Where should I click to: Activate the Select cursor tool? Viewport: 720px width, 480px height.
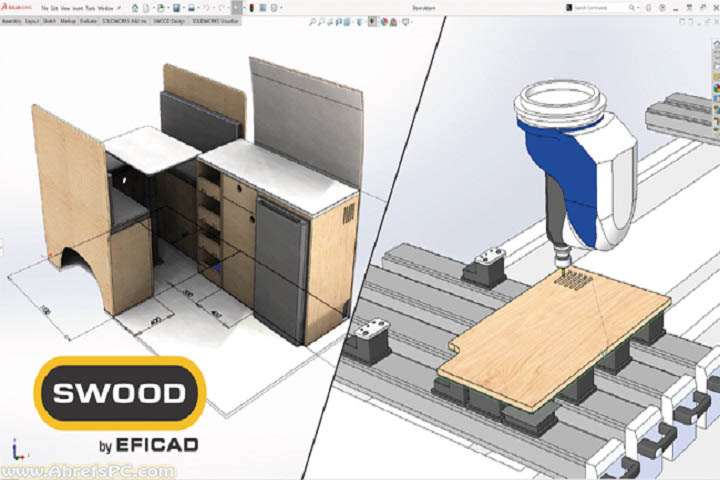(237, 8)
